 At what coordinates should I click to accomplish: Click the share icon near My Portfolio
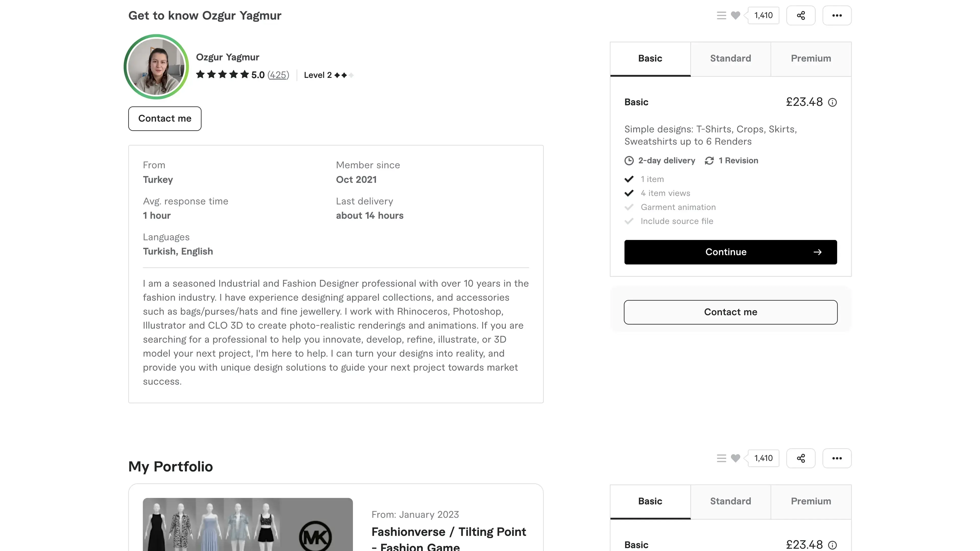pos(801,458)
